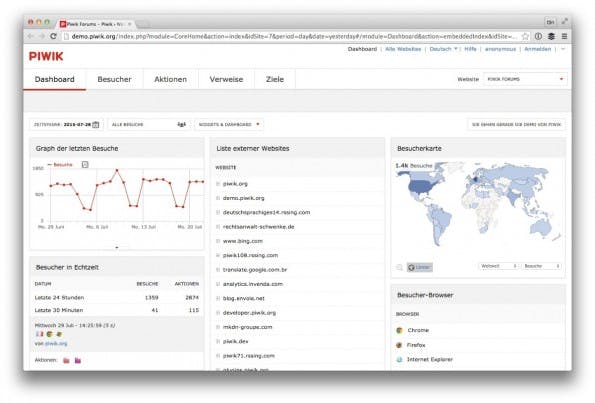Click the PIWIK logo

point(46,56)
